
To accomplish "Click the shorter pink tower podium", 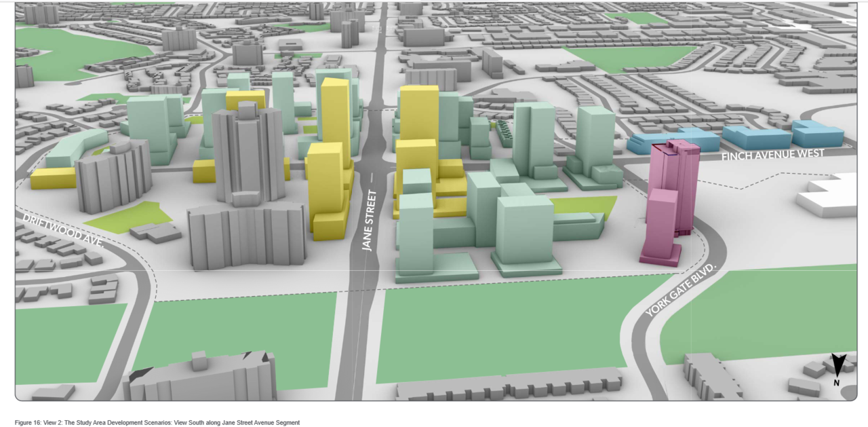I will [661, 227].
